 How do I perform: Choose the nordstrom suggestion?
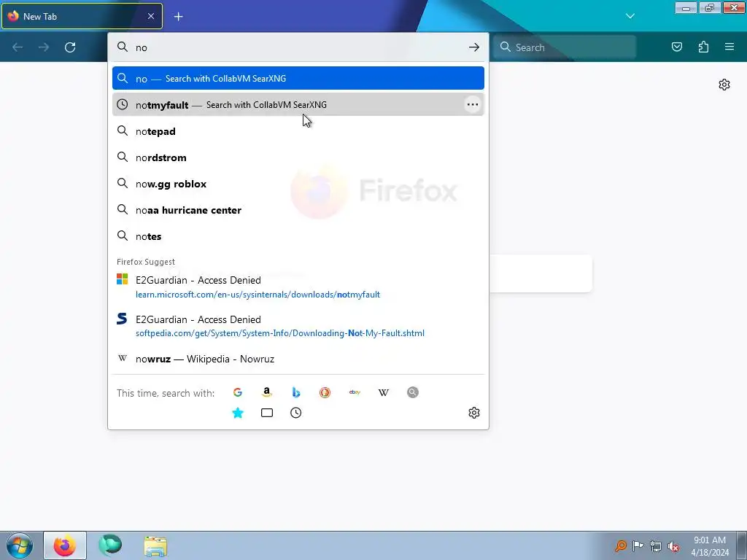[x=298, y=157]
